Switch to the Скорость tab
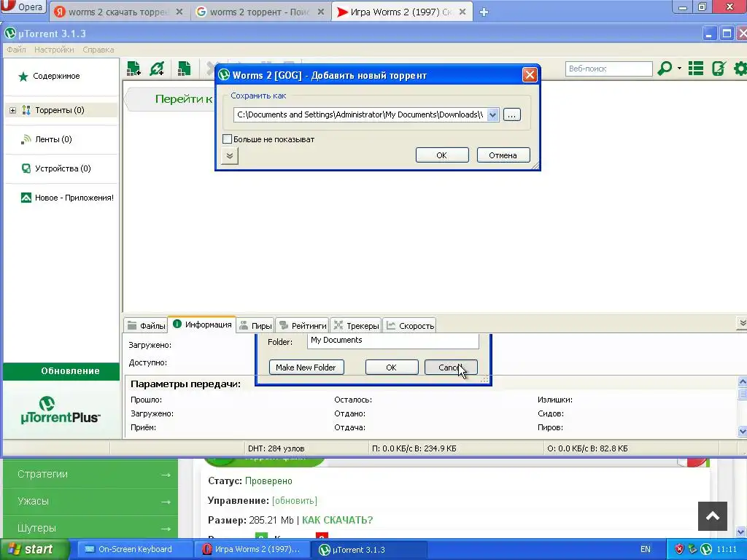The width and height of the screenshot is (747, 560). click(x=410, y=326)
